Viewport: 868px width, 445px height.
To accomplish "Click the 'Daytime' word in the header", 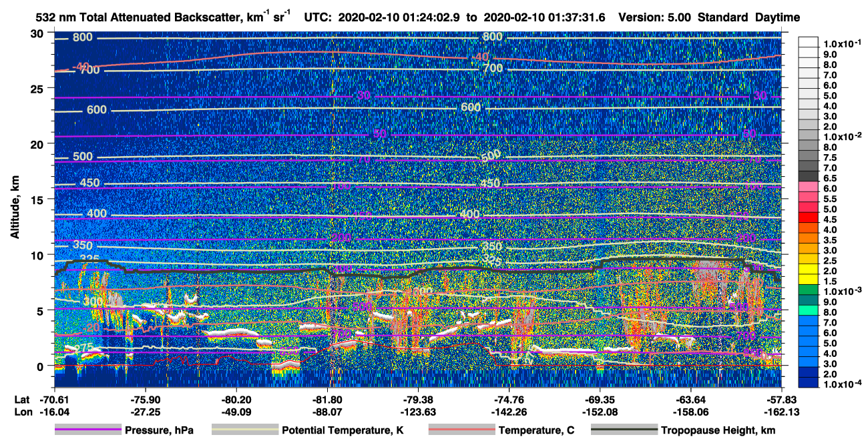I will click(779, 17).
